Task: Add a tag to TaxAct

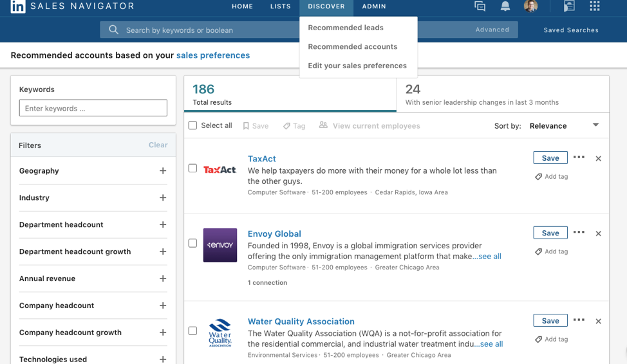Action: pyautogui.click(x=552, y=177)
